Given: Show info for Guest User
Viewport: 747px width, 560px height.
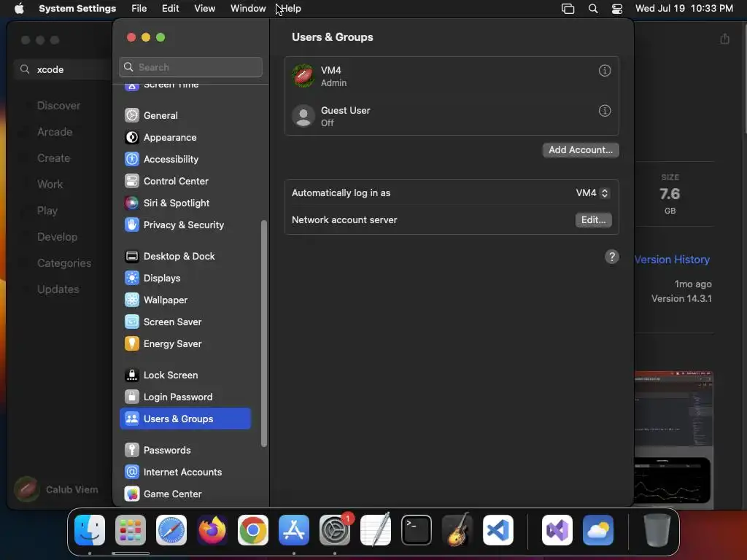Looking at the screenshot, I should (605, 111).
